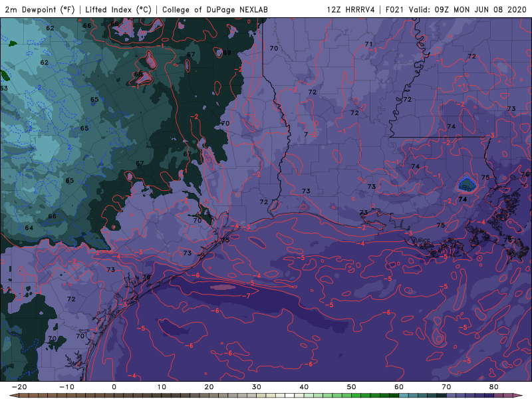Click the '2m Dewpoint (°F)' title text

[x=39, y=9]
